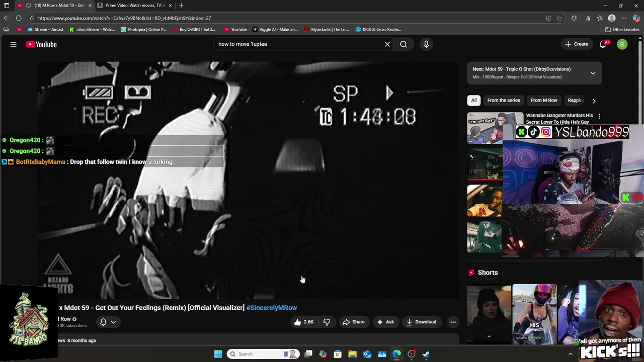Image resolution: width=644 pixels, height=362 pixels.
Task: Click the Windows taskbar search box
Action: point(262,354)
